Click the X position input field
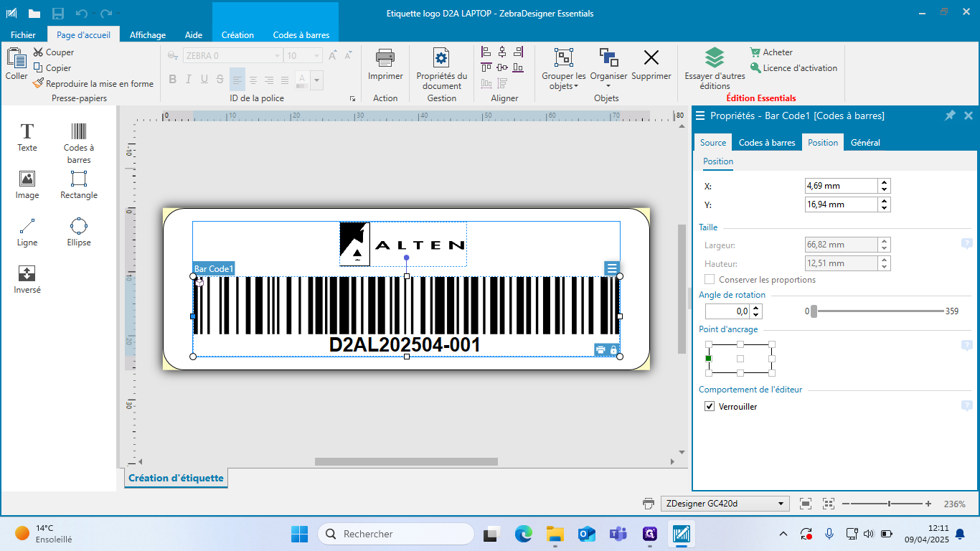Image resolution: width=980 pixels, height=551 pixels. 842,186
